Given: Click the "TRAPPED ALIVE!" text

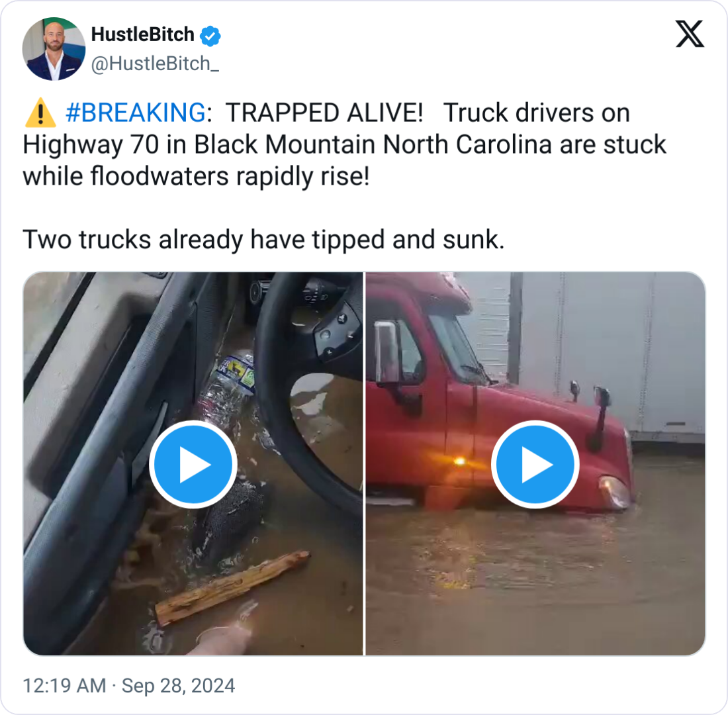Looking at the screenshot, I should tap(324, 114).
